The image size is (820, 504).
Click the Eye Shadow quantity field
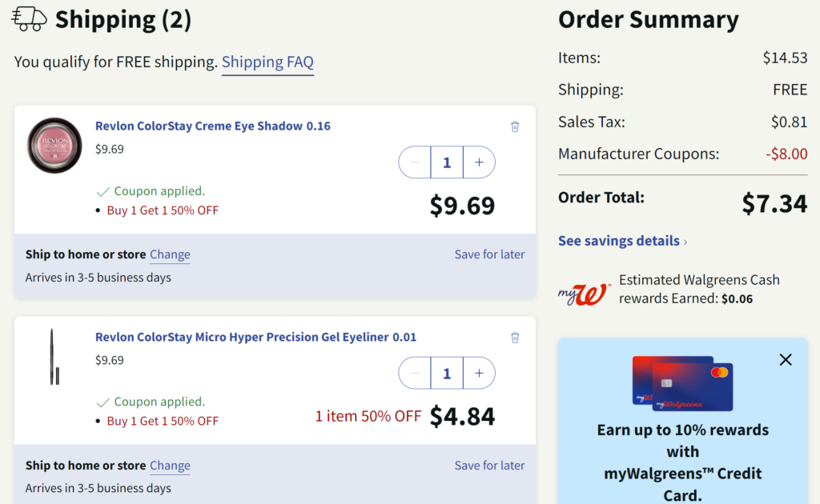447,162
